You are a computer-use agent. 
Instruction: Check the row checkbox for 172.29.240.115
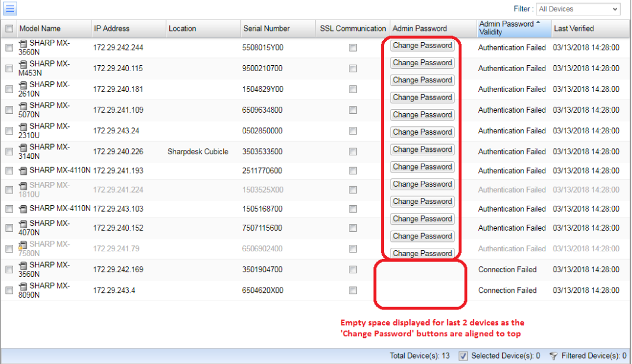[x=9, y=69]
